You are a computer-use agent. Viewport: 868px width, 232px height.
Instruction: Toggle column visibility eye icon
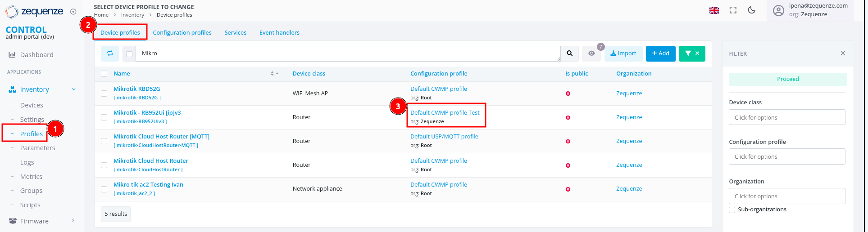click(x=591, y=54)
